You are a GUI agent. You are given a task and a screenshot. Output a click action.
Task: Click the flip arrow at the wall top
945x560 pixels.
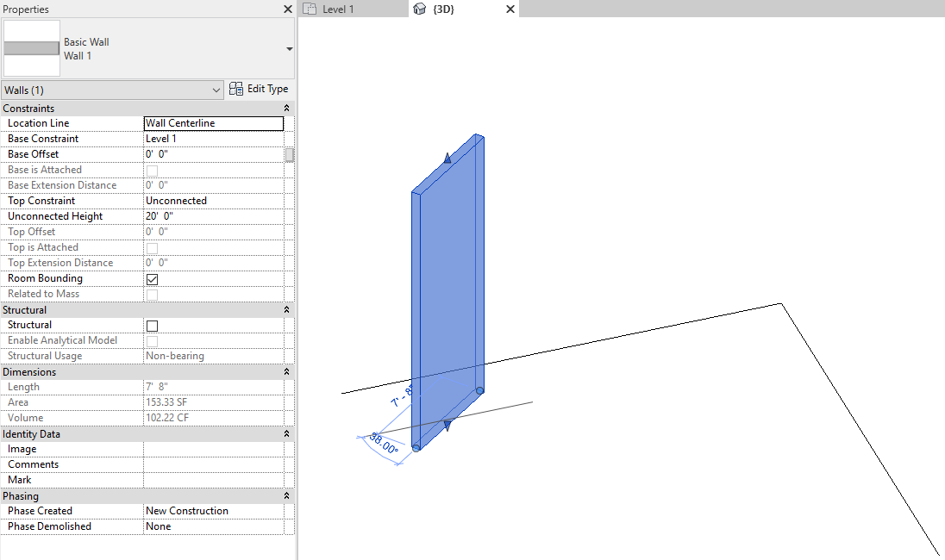(447, 158)
